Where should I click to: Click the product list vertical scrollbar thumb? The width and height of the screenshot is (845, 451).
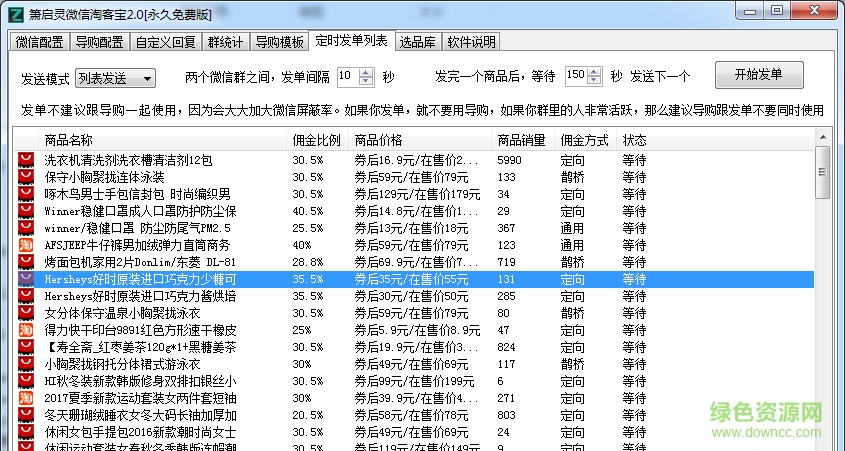pyautogui.click(x=822, y=173)
